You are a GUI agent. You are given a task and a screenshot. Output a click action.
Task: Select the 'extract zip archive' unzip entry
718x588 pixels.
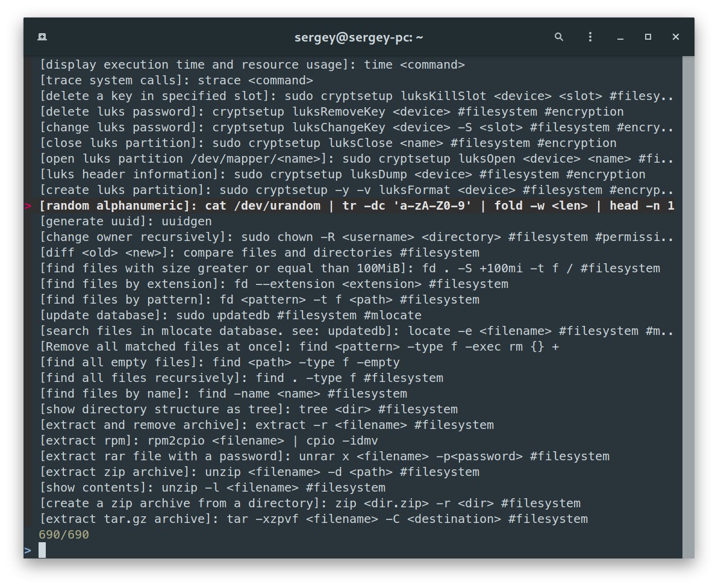[x=260, y=472]
